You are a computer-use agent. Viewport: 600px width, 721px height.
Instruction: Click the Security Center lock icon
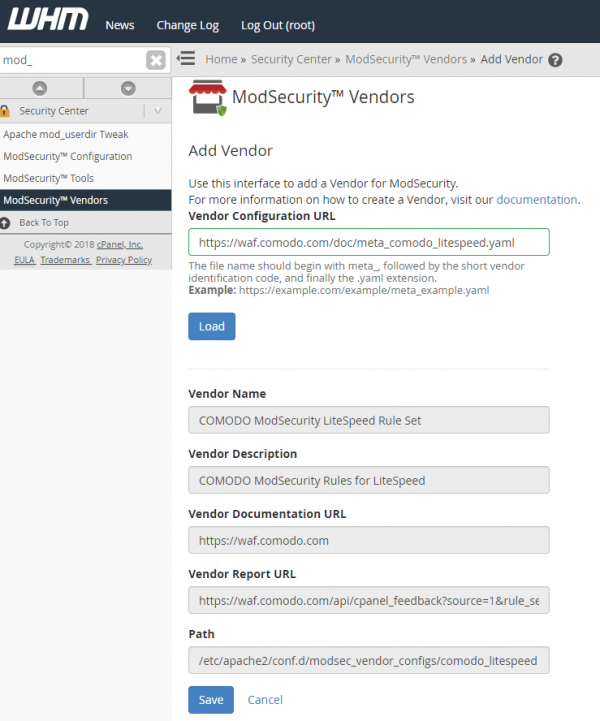tap(6, 111)
